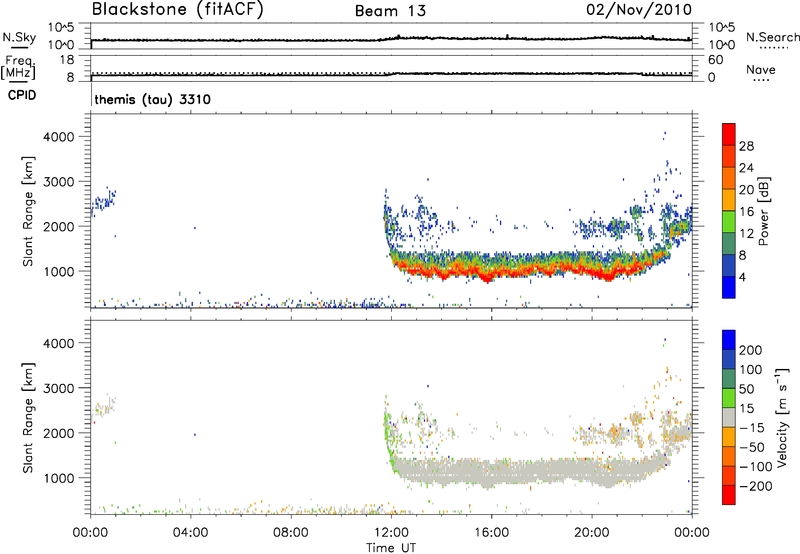The width and height of the screenshot is (800, 554).
Task: Click the blue scatter patch near 00:30 in power panel
Action: [104, 200]
